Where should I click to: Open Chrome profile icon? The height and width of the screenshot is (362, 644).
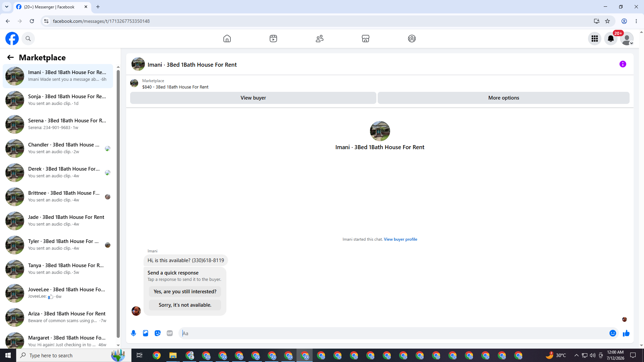[624, 21]
